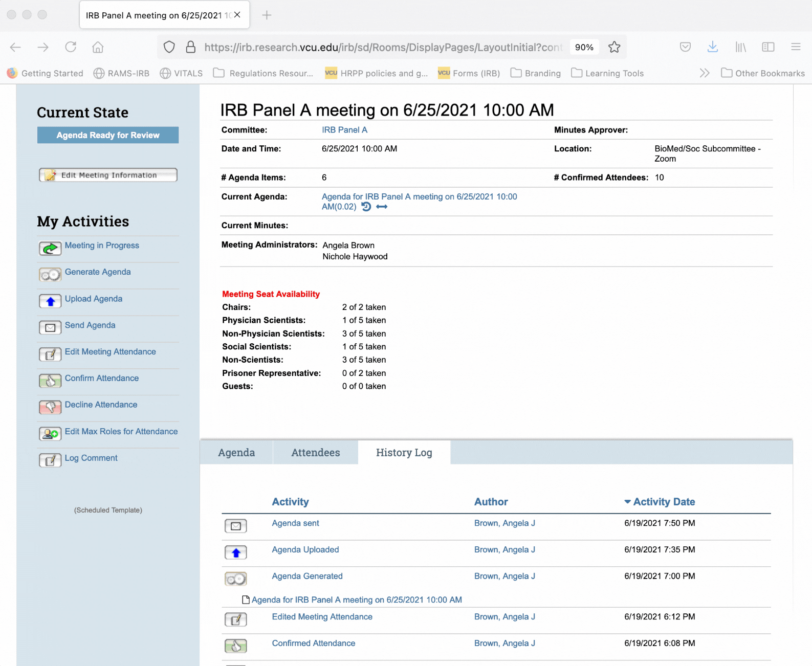Click the Generate Agenda gears icon
The height and width of the screenshot is (666, 812).
(50, 275)
